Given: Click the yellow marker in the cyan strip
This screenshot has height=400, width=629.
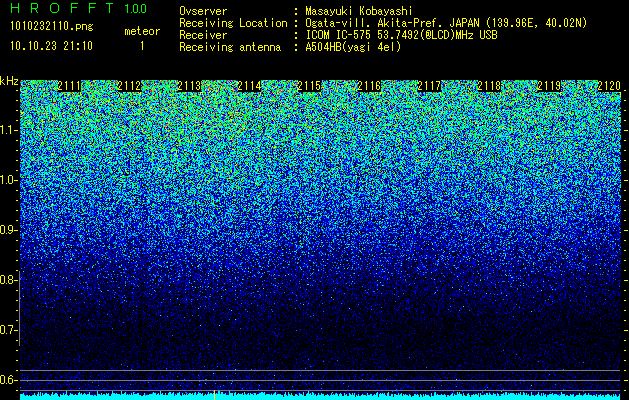Looking at the screenshot, I should [215, 395].
